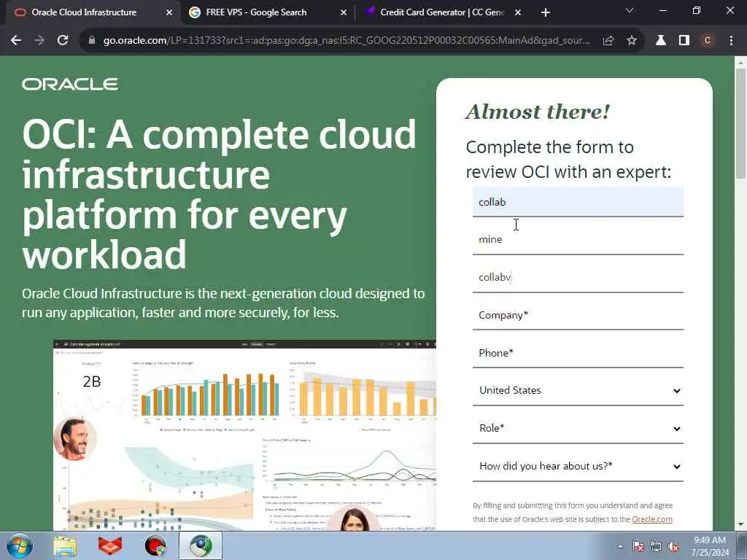Close the FREE VPS Google Search tab

[344, 12]
